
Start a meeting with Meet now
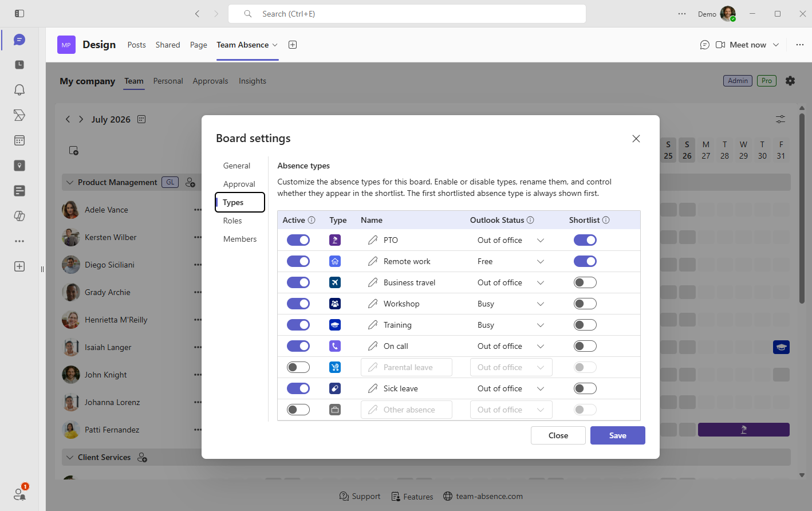click(x=741, y=45)
